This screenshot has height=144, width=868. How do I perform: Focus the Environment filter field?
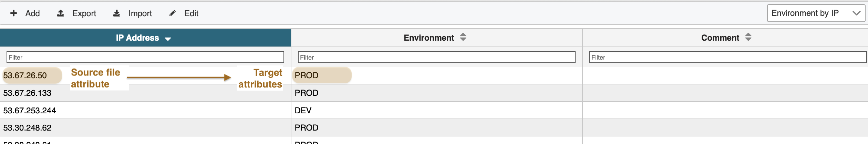tap(436, 57)
